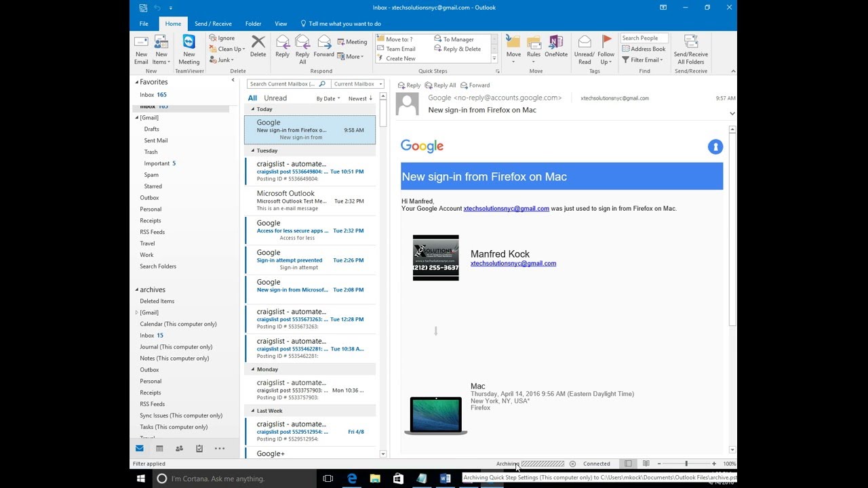
Task: Open the Move folder dropdown
Action: click(513, 49)
